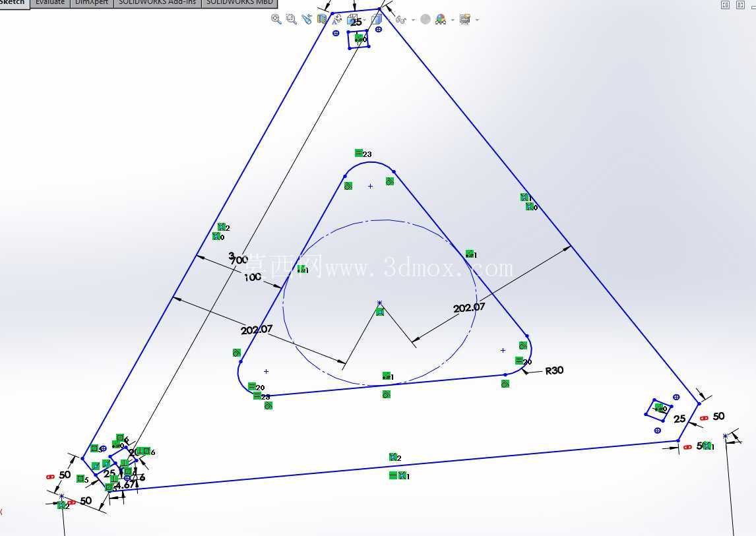This screenshot has height=536, width=756.
Task: Select the 4.67 dimension
Action: (125, 485)
